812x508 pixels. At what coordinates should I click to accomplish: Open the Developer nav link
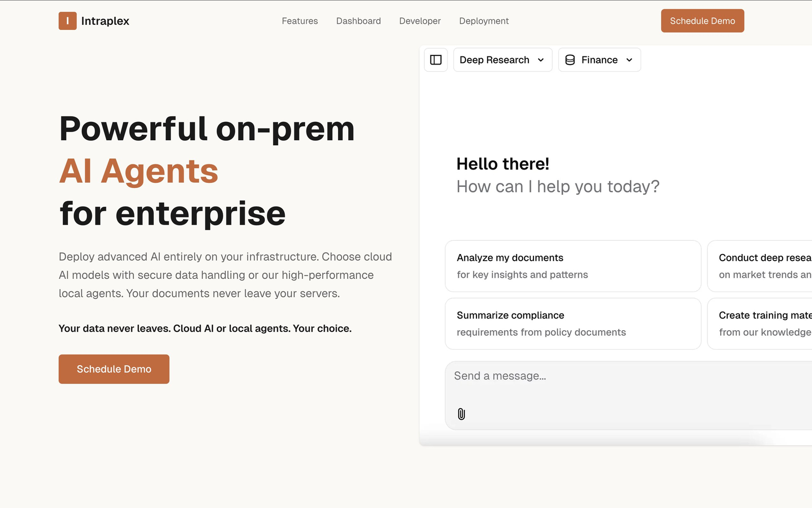pos(420,21)
